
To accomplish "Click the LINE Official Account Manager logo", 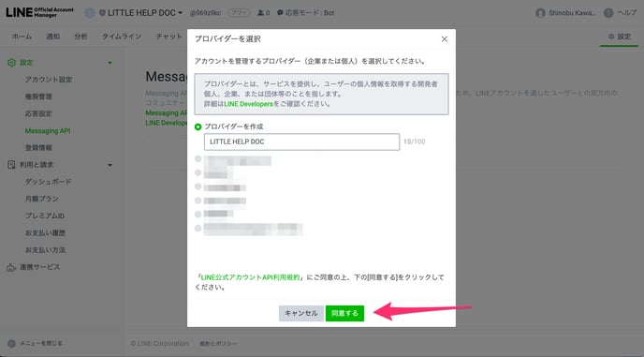I will 39,12.
